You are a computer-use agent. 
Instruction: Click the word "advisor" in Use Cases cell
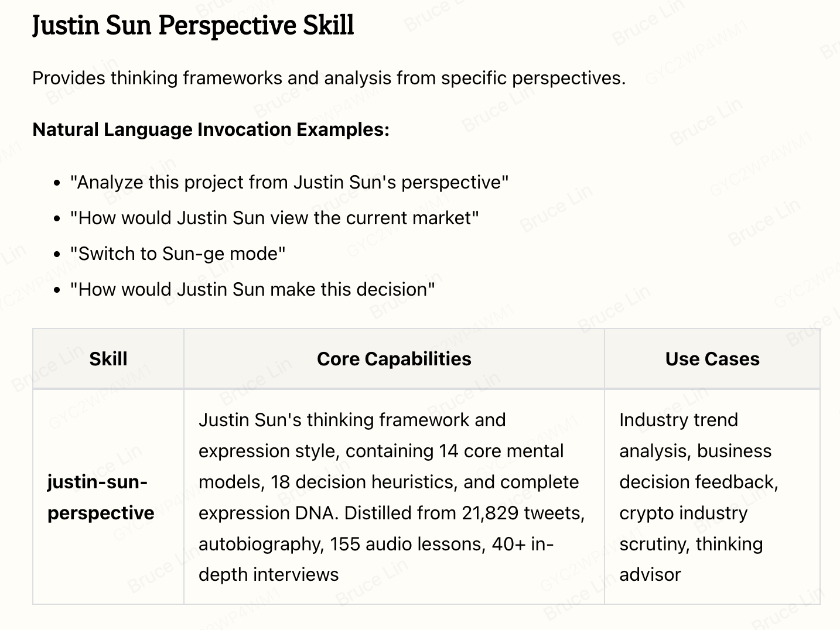click(650, 574)
